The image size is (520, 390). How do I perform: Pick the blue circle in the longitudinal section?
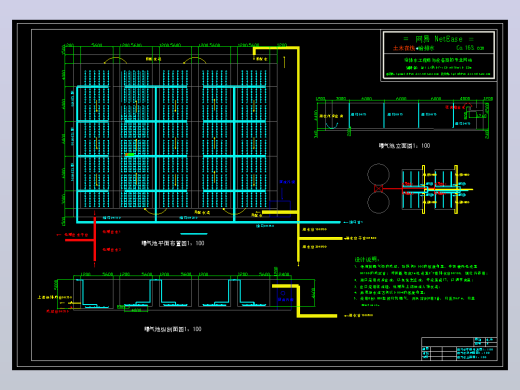pos(283,293)
